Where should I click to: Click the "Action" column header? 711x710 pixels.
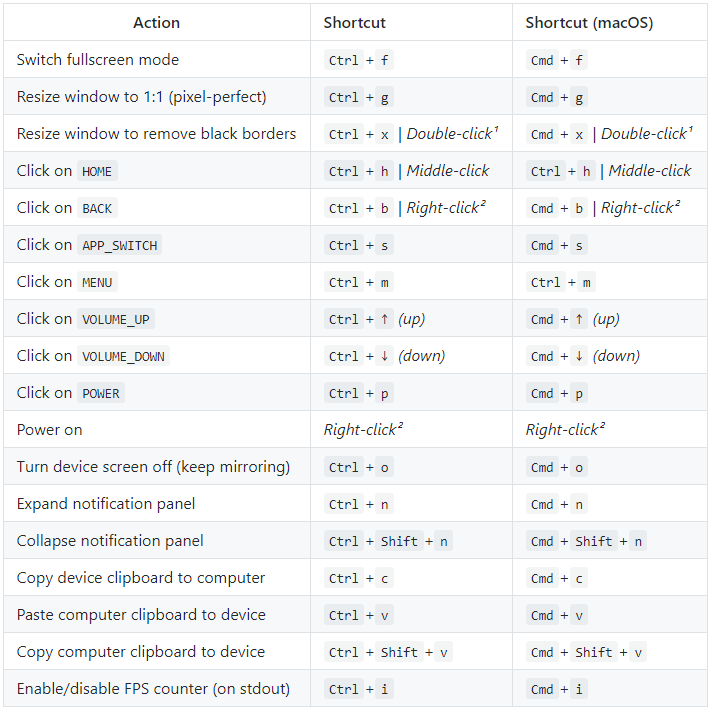click(157, 22)
